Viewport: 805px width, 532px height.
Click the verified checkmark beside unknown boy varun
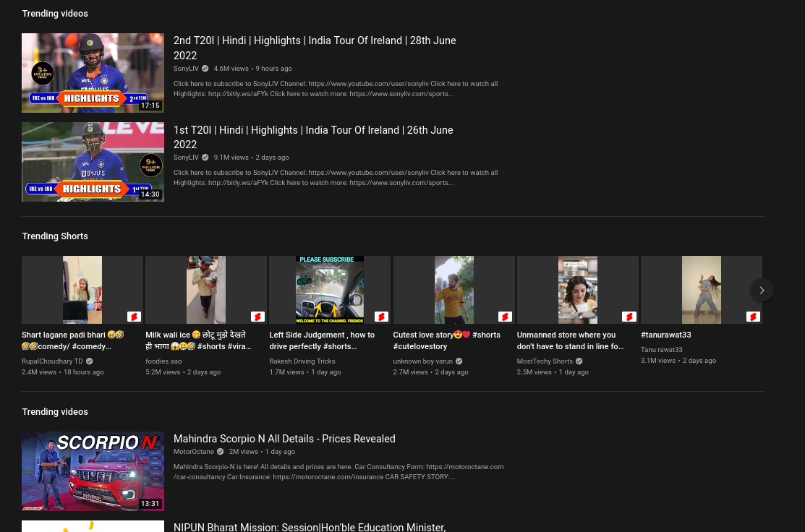(459, 361)
